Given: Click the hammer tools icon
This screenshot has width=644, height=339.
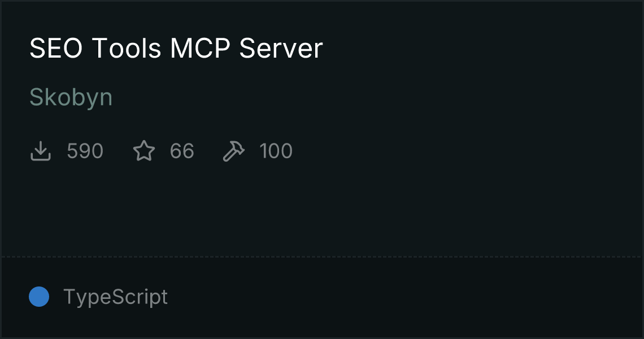Looking at the screenshot, I should (x=233, y=151).
